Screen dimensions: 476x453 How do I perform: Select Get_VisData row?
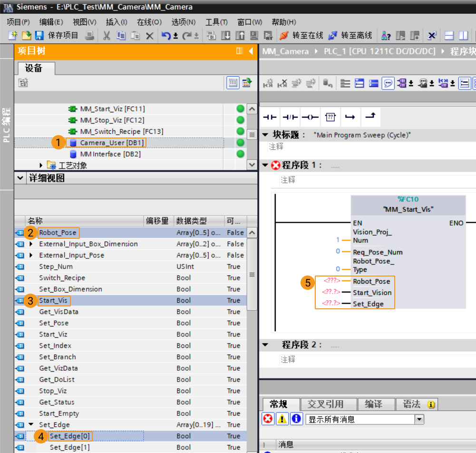tap(131, 312)
